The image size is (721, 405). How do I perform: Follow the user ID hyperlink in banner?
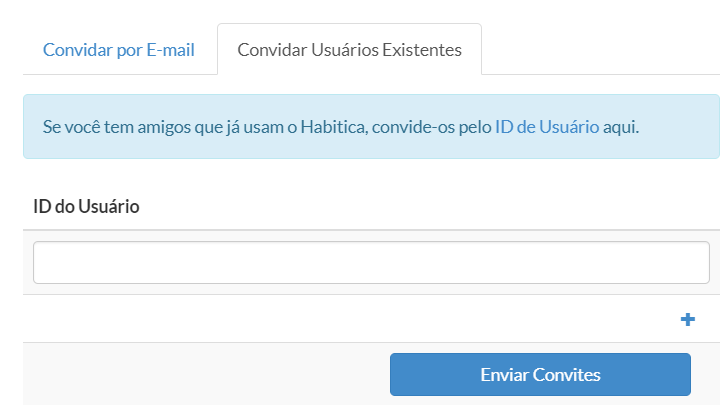coord(547,127)
